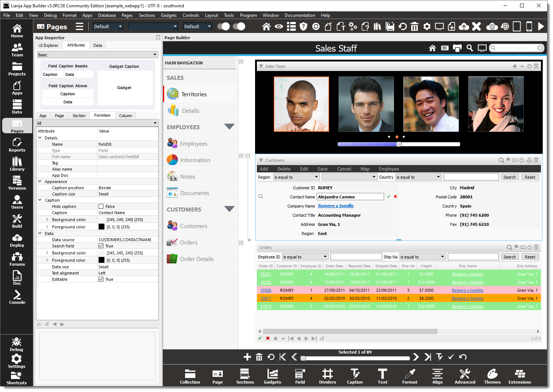553x392 pixels.
Task: Select the Territories item in Main Navigation
Action: (x=193, y=94)
